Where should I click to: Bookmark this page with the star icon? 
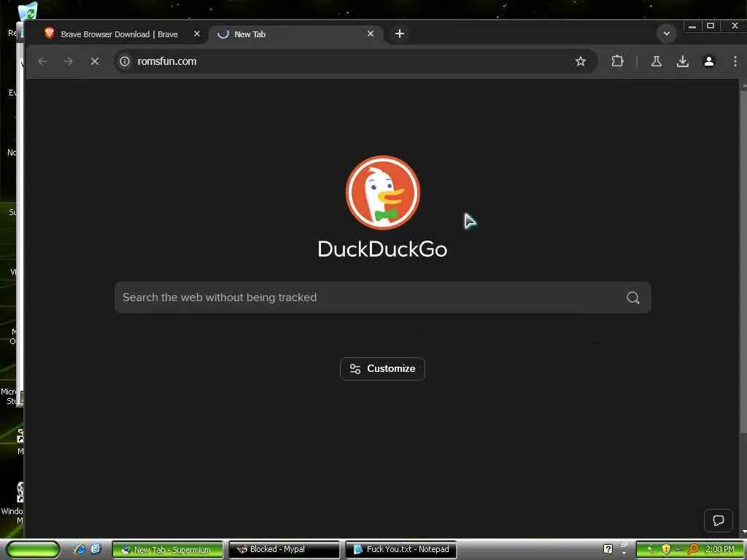580,61
